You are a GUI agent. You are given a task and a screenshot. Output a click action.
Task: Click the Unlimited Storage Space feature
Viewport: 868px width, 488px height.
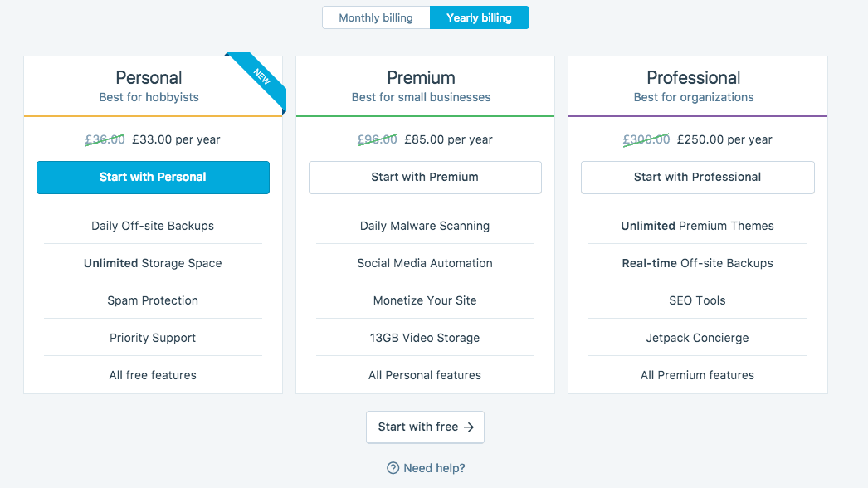coord(153,263)
